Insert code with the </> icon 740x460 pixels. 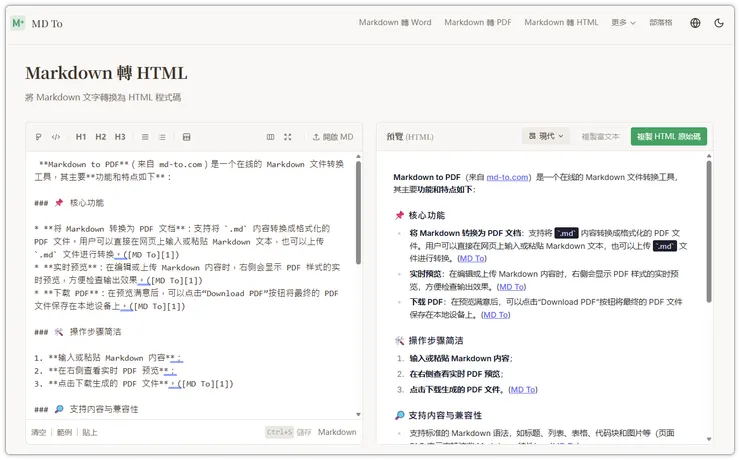click(56, 137)
